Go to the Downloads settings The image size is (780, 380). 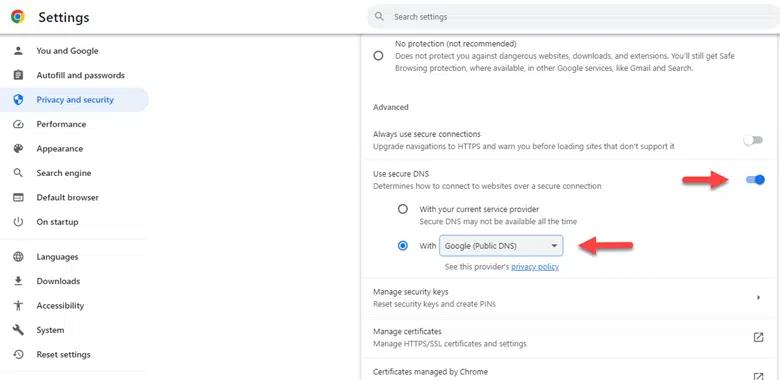(x=58, y=281)
